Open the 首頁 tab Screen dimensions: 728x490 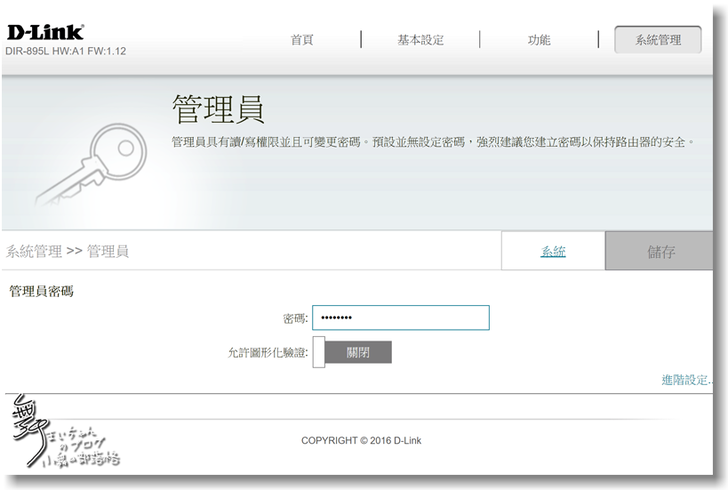tap(302, 40)
